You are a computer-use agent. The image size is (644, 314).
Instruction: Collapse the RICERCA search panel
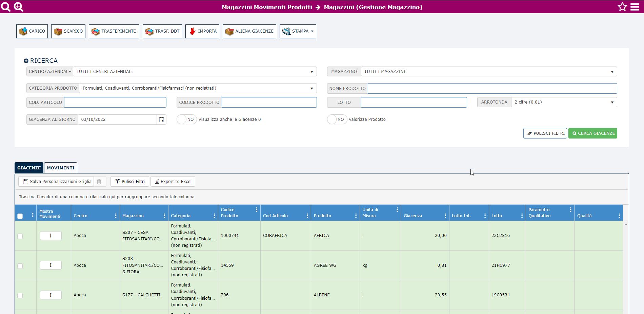[26, 61]
